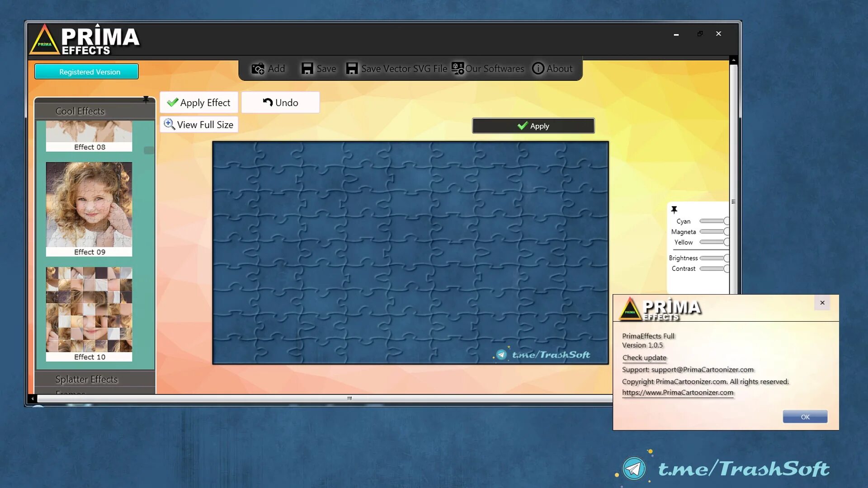Adjust the Contrast slider
The width and height of the screenshot is (868, 488).
coord(714,268)
